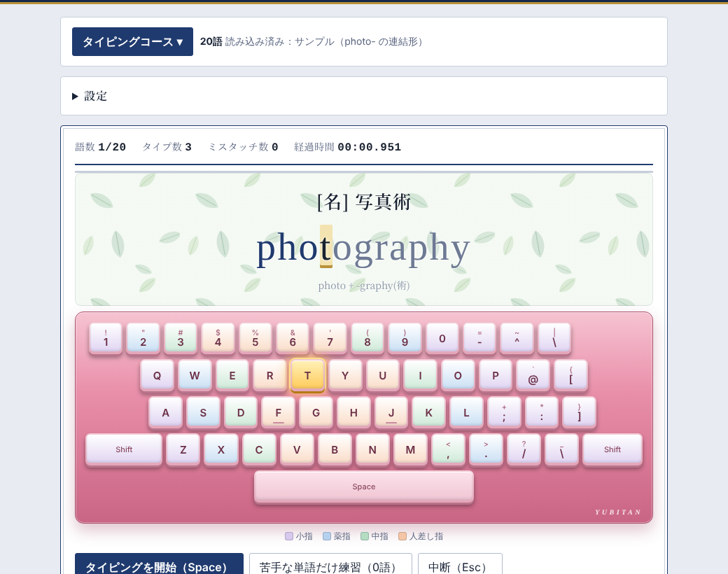The height and width of the screenshot is (574, 728).
Task: Click the 薬指 blue legend swatch
Action: [327, 536]
